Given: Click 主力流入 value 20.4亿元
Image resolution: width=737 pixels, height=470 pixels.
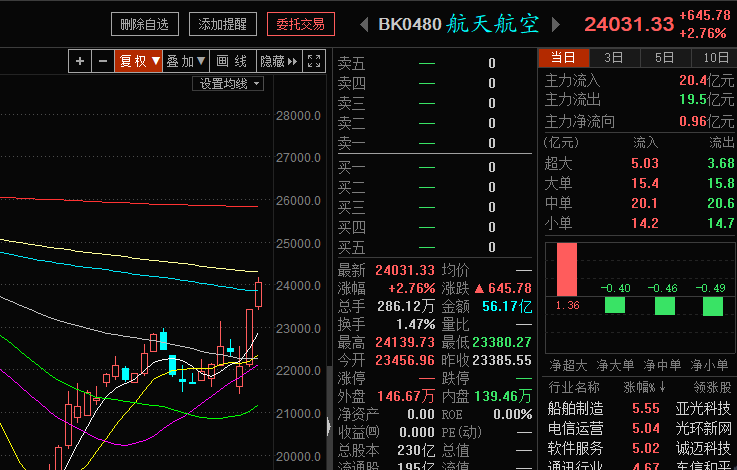Looking at the screenshot, I should tap(706, 80).
